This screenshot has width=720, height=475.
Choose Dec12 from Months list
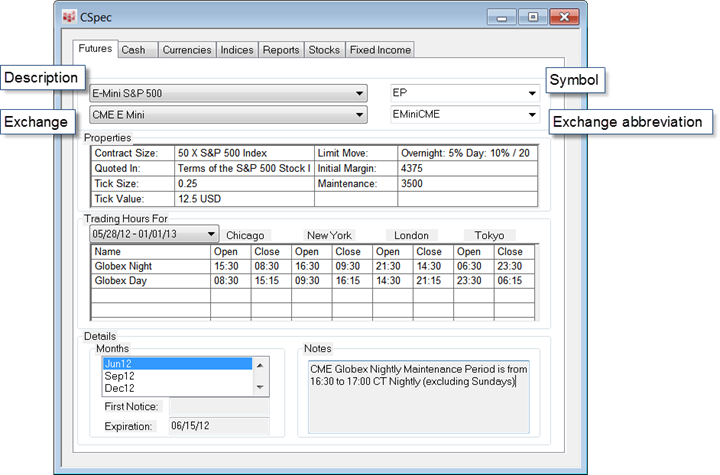pos(175,388)
